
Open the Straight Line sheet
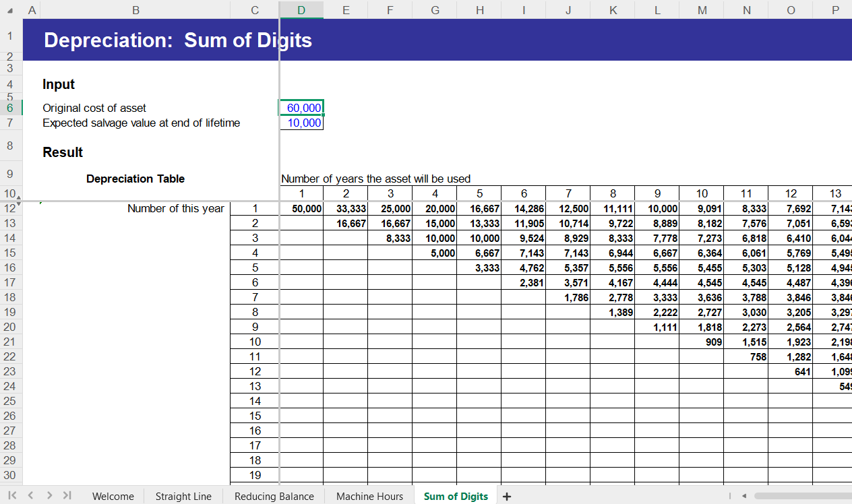tap(183, 495)
